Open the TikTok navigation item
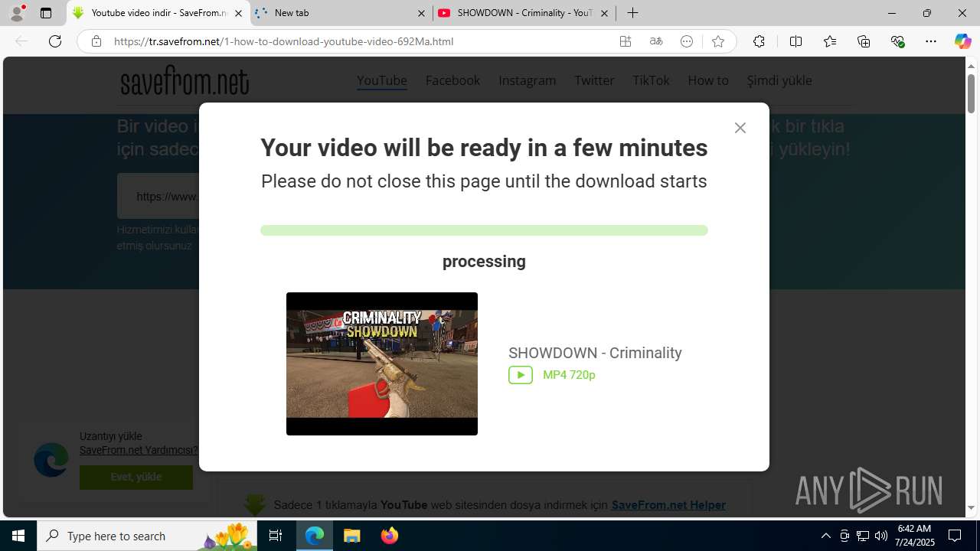The height and width of the screenshot is (551, 980). click(651, 80)
